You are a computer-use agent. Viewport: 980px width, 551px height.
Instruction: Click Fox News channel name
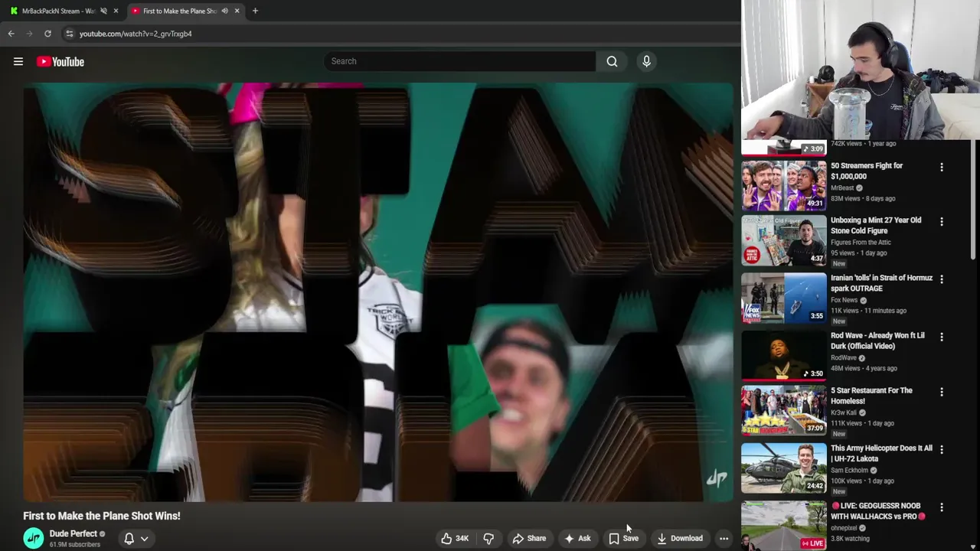point(844,300)
